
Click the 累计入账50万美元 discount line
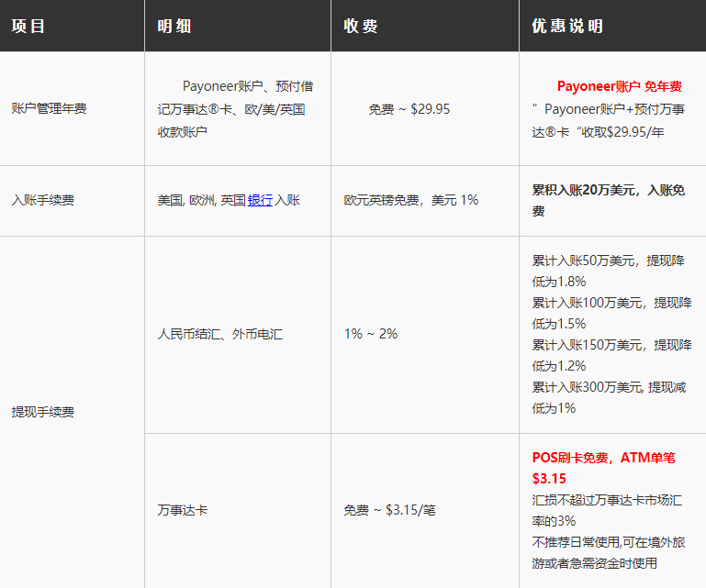coord(609,261)
